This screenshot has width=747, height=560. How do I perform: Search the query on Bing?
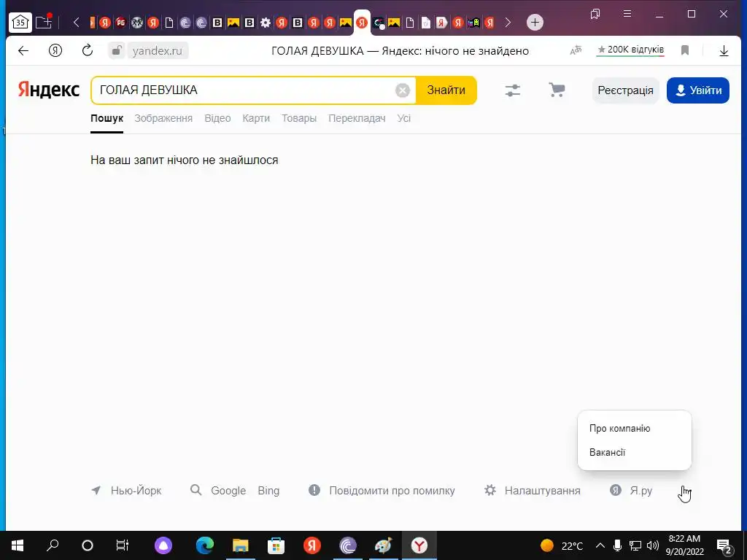268,491
